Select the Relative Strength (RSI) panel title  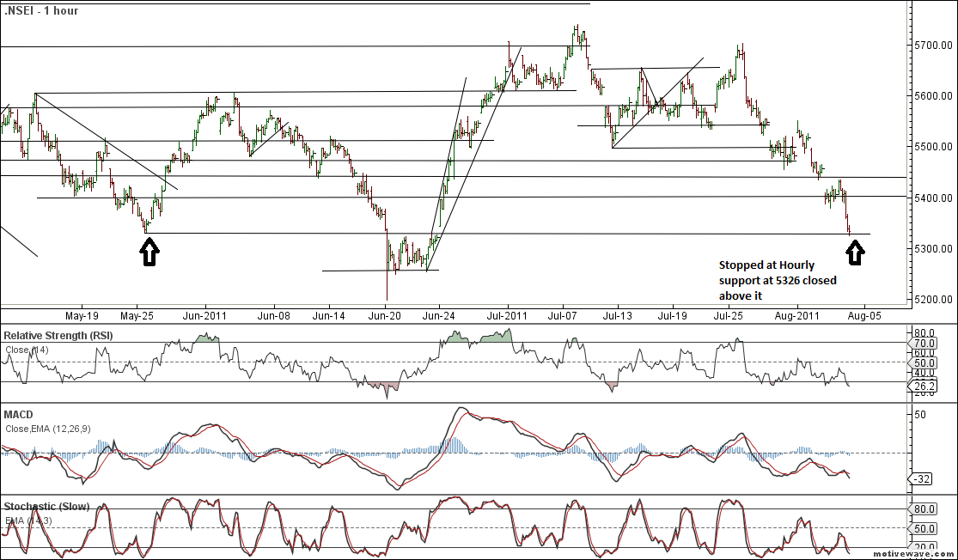[58, 334]
